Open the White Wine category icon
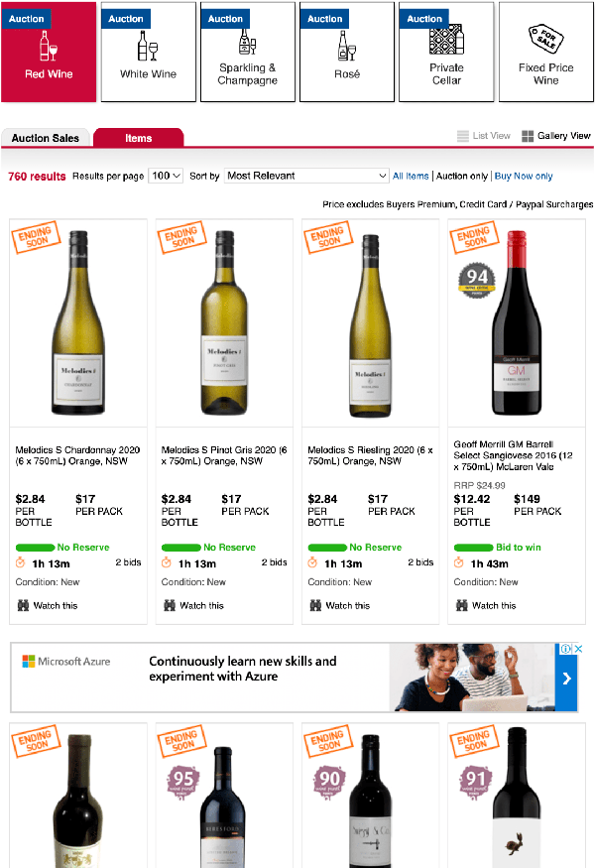This screenshot has height=868, width=595. point(148,46)
